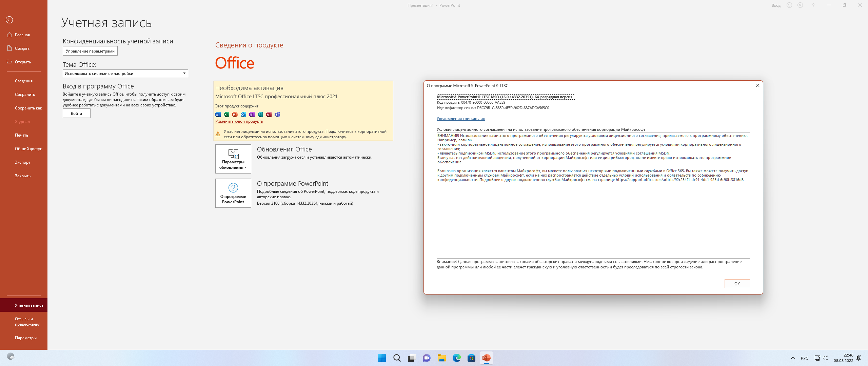The height and width of the screenshot is (366, 868).
Task: Click the Sign in button under Office login
Action: pyautogui.click(x=77, y=114)
